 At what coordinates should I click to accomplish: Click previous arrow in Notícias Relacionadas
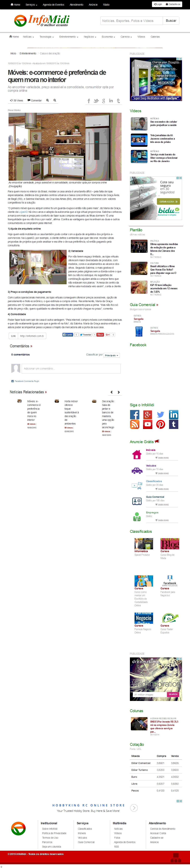click(x=112, y=392)
